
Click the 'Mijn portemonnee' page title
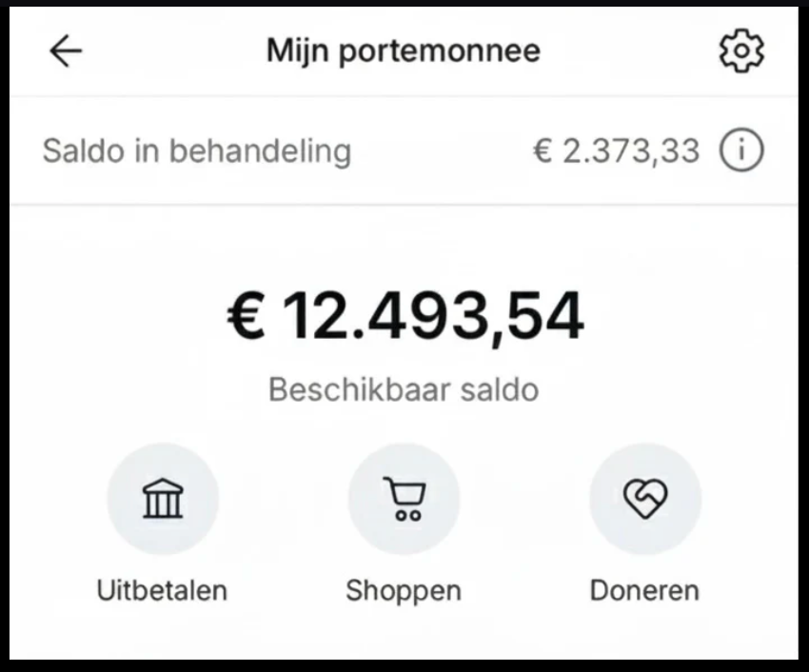pos(404,51)
